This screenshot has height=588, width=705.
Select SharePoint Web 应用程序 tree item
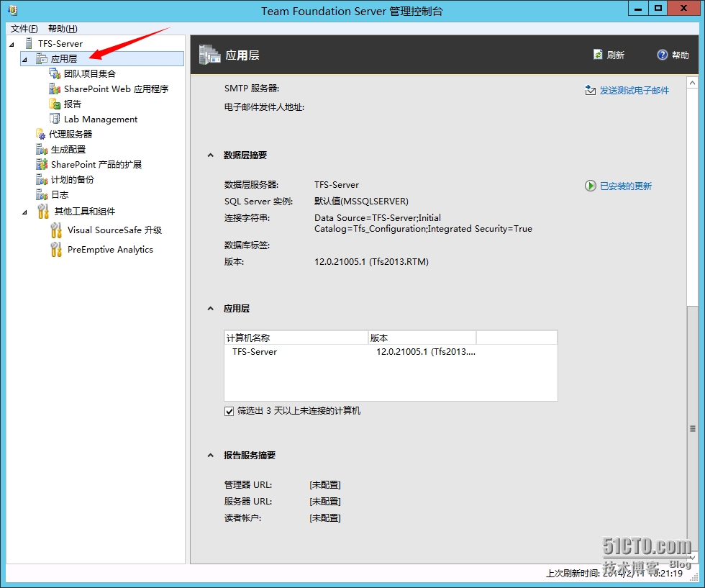[x=116, y=89]
